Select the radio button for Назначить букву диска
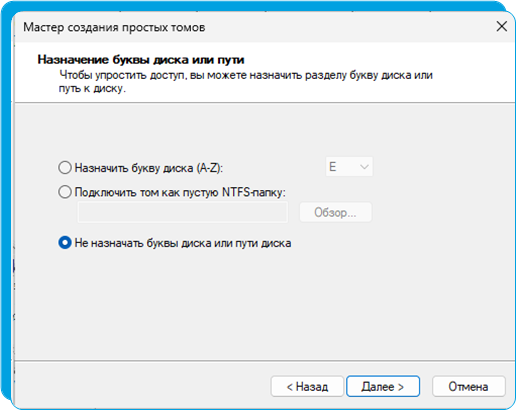The image size is (516, 410). tap(65, 167)
